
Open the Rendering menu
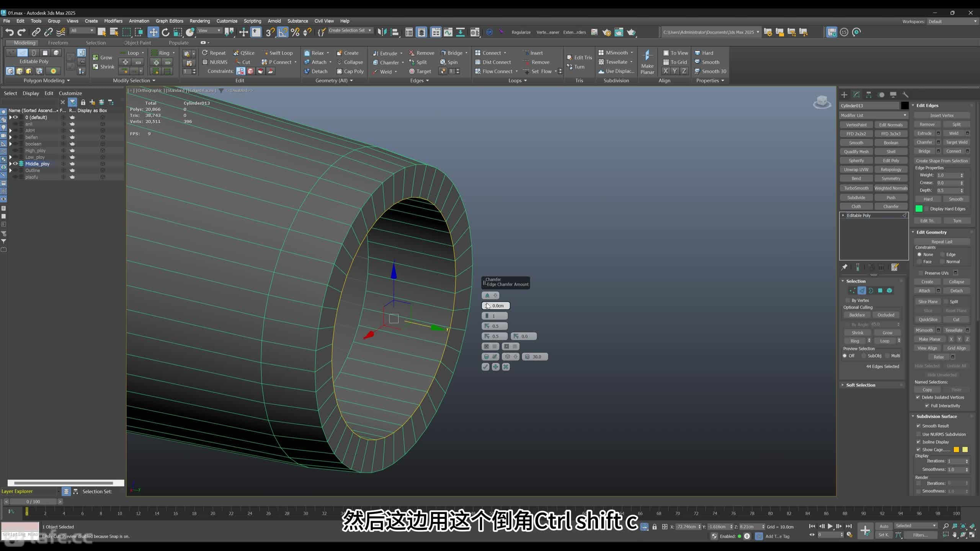pos(199,21)
